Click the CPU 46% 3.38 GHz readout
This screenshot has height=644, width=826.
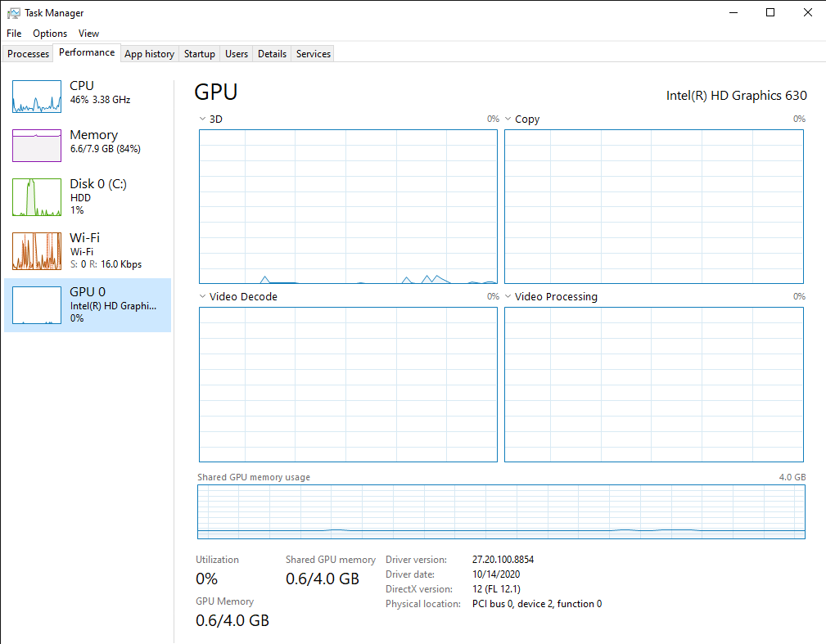(x=100, y=100)
